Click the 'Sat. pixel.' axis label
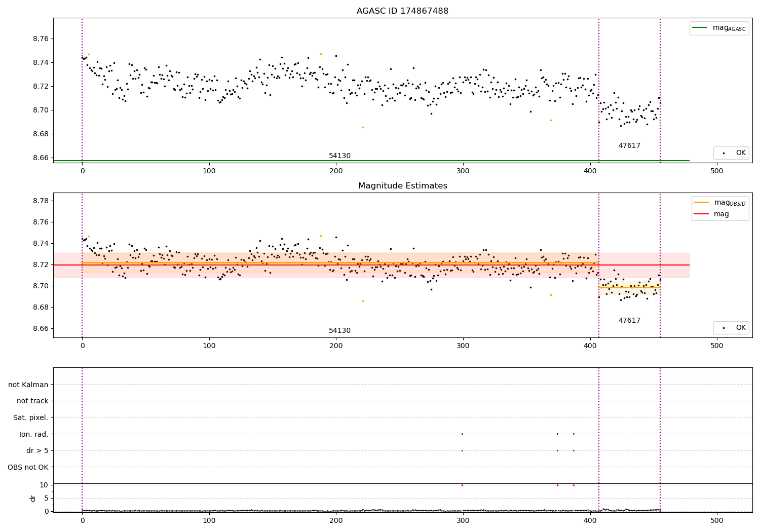This screenshot has height=532, width=760. click(31, 417)
